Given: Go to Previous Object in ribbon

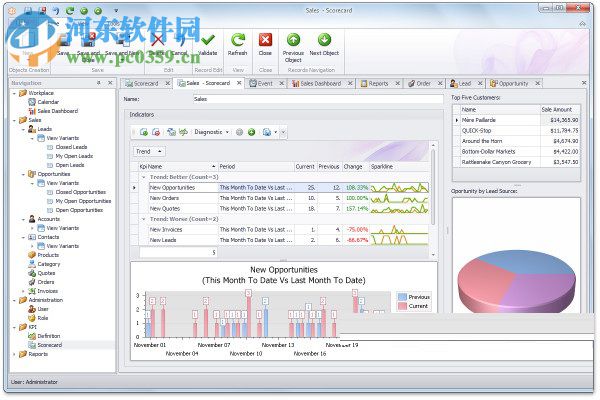Looking at the screenshot, I should pyautogui.click(x=293, y=48).
